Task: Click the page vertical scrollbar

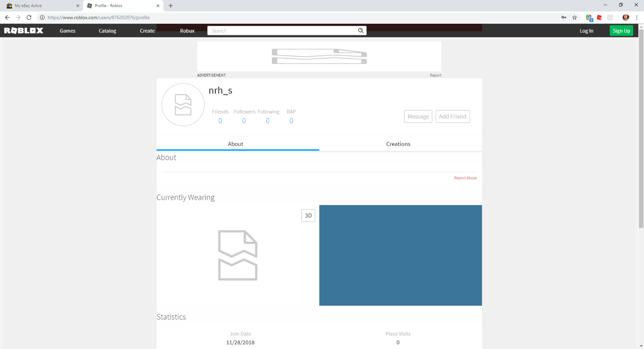Action: pos(641,129)
